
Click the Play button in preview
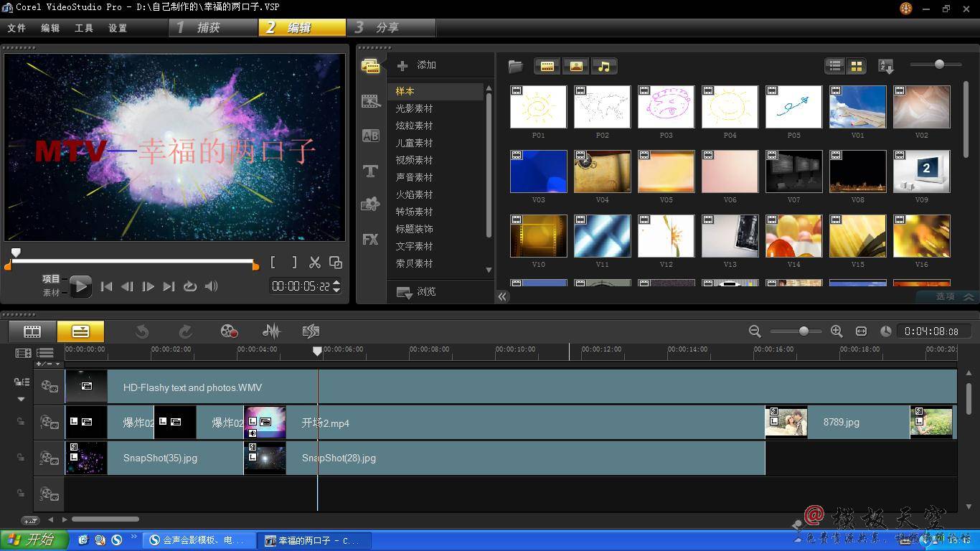pyautogui.click(x=80, y=286)
